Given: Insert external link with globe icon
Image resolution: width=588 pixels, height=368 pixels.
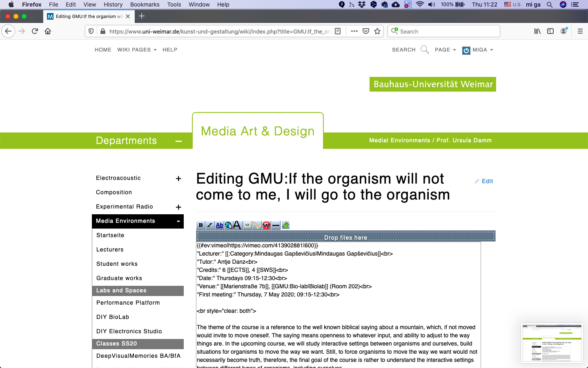Looking at the screenshot, I should pos(229,225).
